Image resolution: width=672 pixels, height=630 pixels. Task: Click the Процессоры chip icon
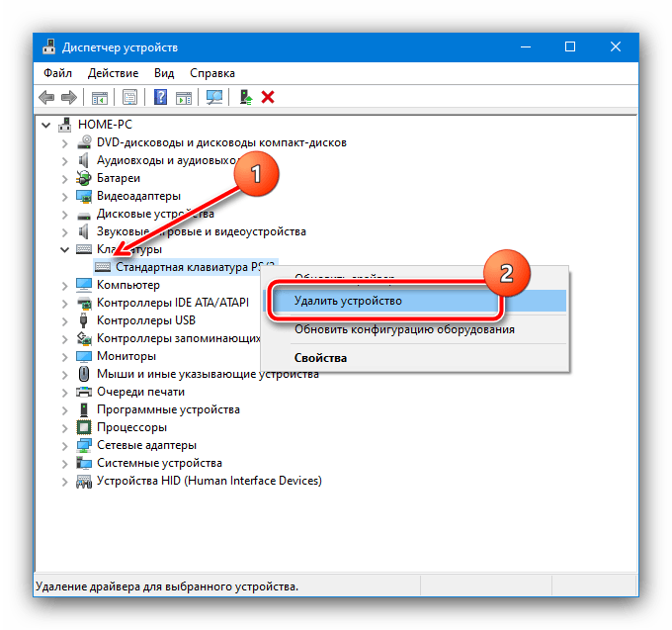84,427
